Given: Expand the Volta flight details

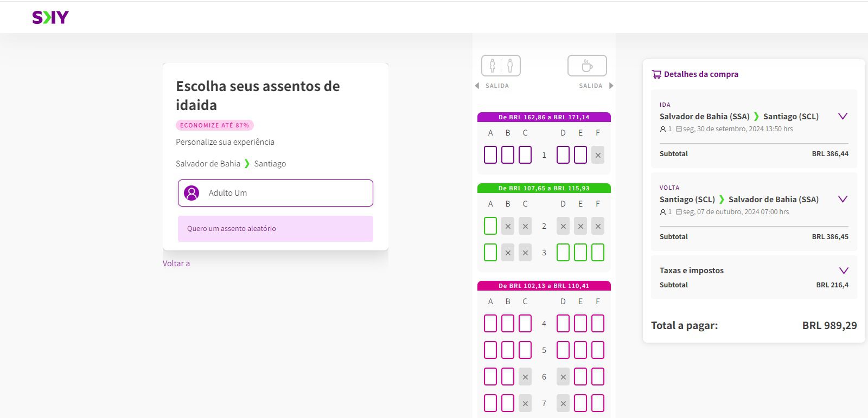Looking at the screenshot, I should (843, 199).
